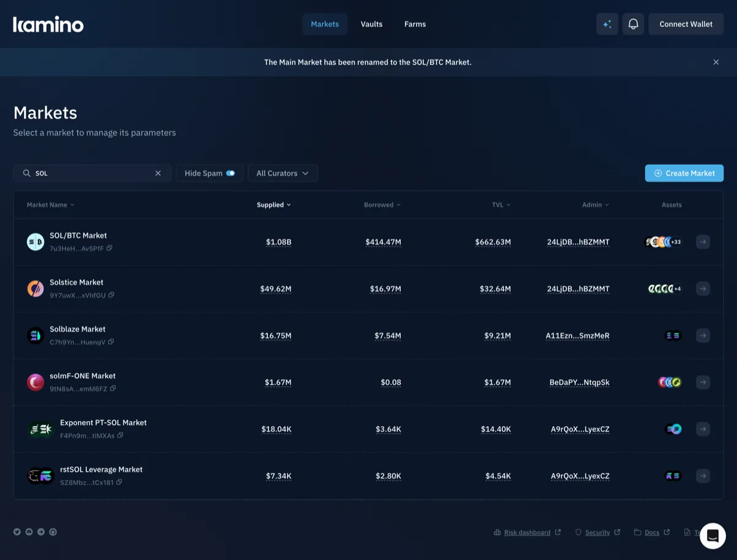Open Exponent PT-SOL Market via arrow button
737x560 pixels.
click(x=703, y=429)
